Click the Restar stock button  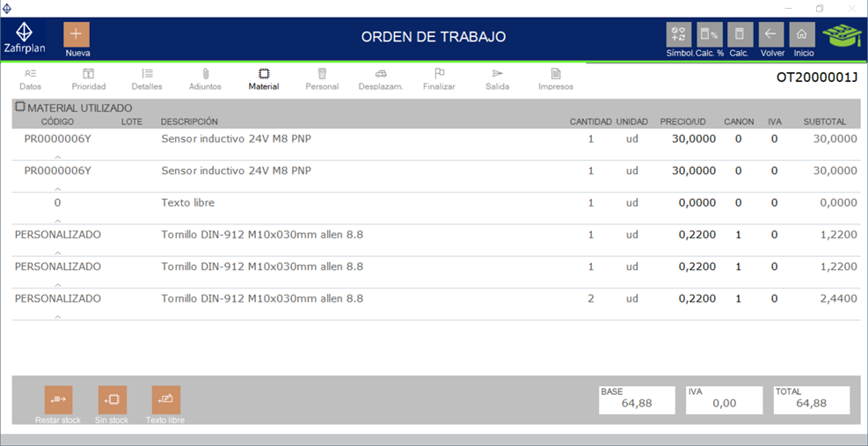pos(58,400)
